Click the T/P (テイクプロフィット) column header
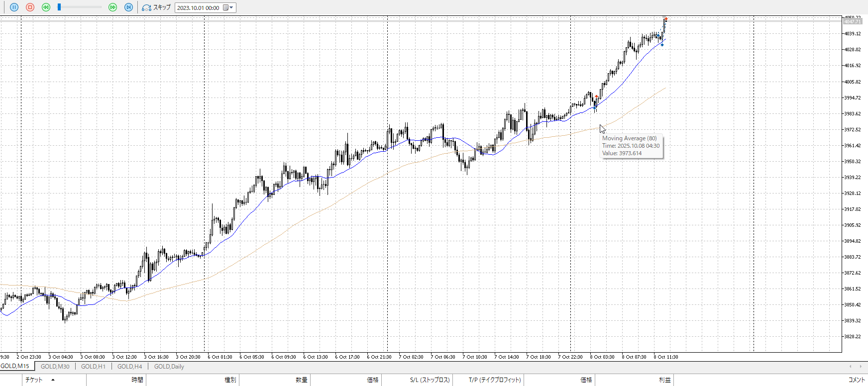868x386 pixels. click(494, 380)
